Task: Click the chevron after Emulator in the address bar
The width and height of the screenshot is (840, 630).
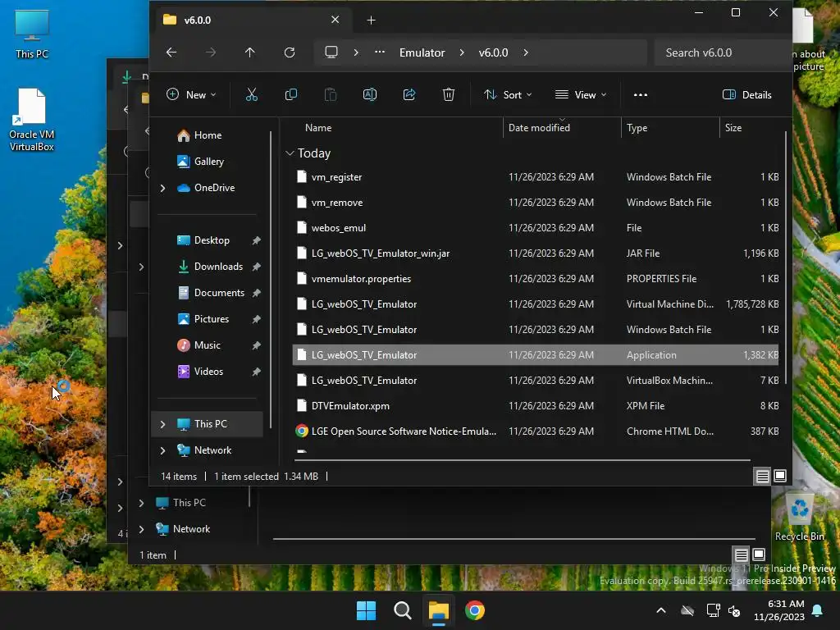Action: point(462,52)
